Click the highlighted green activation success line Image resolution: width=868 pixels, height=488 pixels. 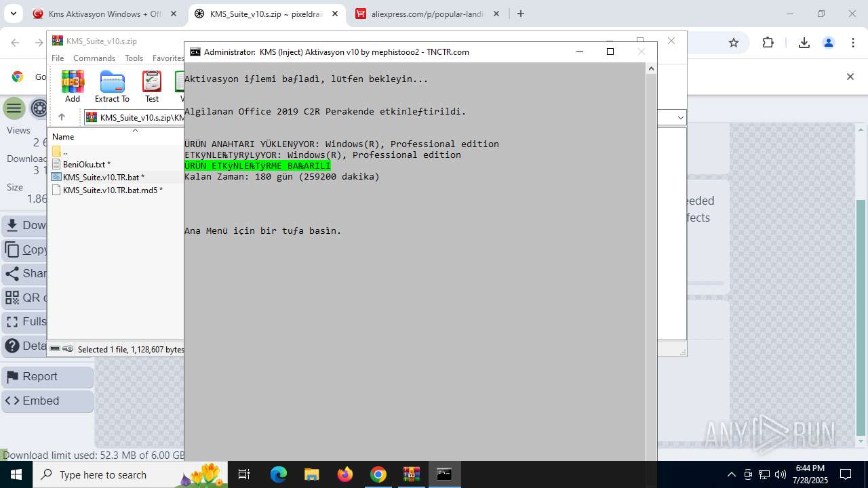pyautogui.click(x=258, y=165)
